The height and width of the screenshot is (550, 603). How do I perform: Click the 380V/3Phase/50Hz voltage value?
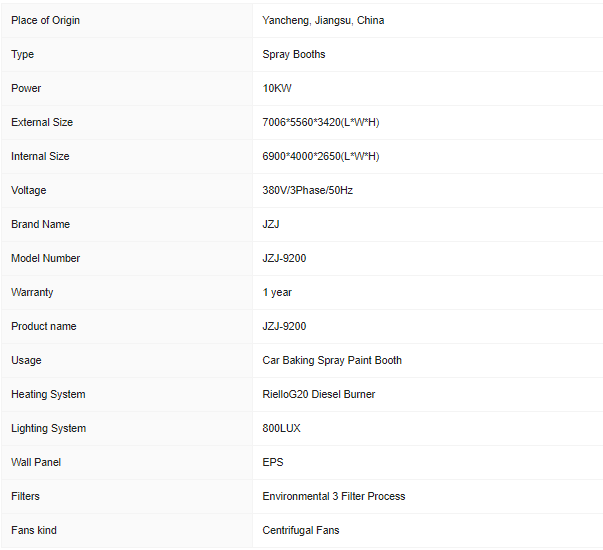308,190
